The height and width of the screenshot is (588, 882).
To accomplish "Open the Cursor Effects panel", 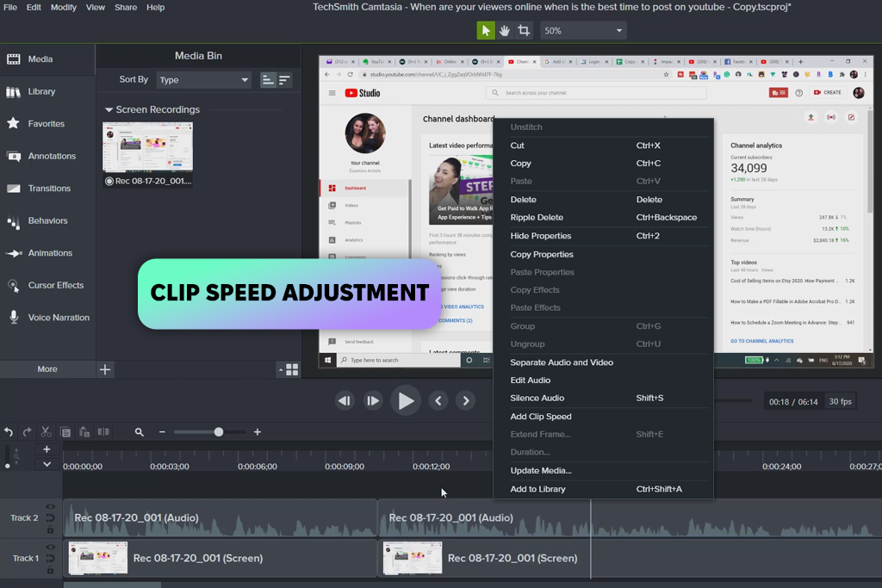I will [x=47, y=286].
